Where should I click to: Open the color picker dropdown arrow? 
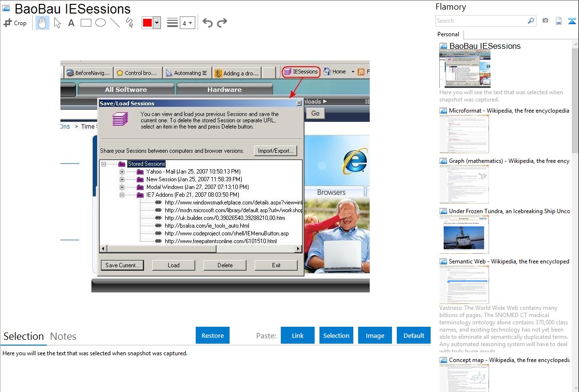point(157,23)
